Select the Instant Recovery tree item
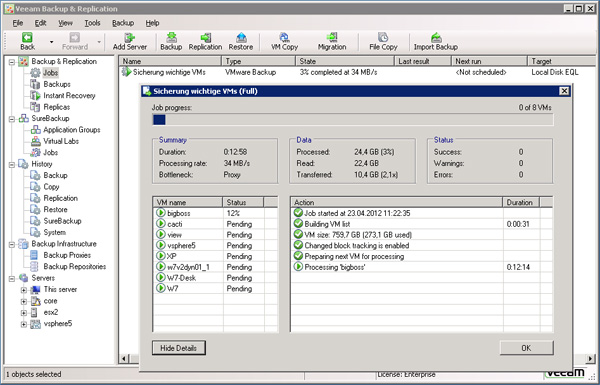 (x=69, y=96)
